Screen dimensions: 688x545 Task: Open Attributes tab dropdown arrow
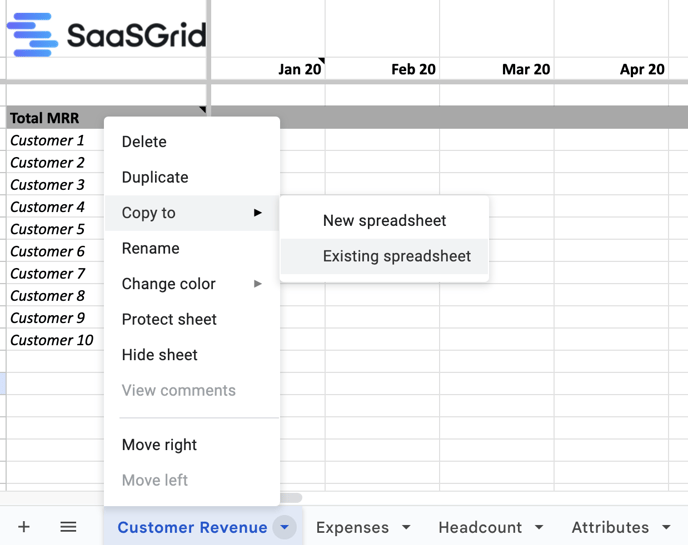point(666,528)
